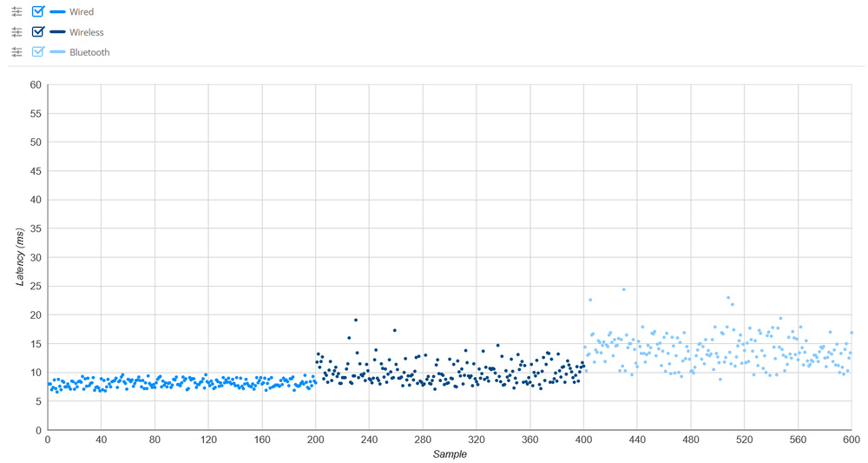Select the Wired legend label
The height and width of the screenshot is (463, 868).
[82, 12]
